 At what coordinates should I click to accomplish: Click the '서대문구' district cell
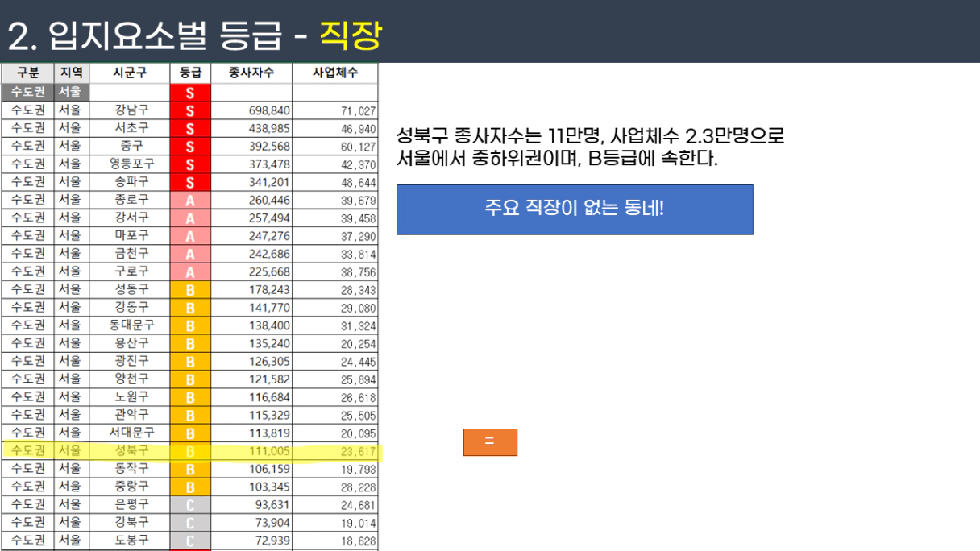[x=131, y=433]
